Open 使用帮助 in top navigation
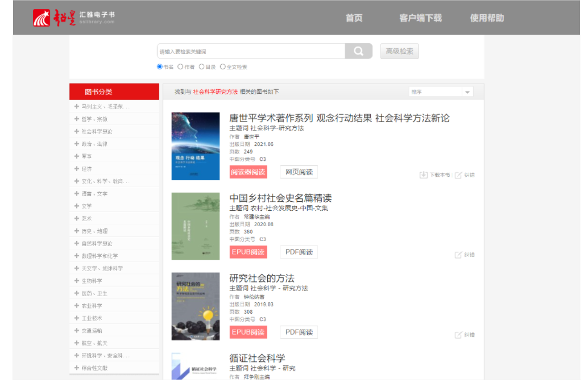588x383 pixels. click(487, 18)
